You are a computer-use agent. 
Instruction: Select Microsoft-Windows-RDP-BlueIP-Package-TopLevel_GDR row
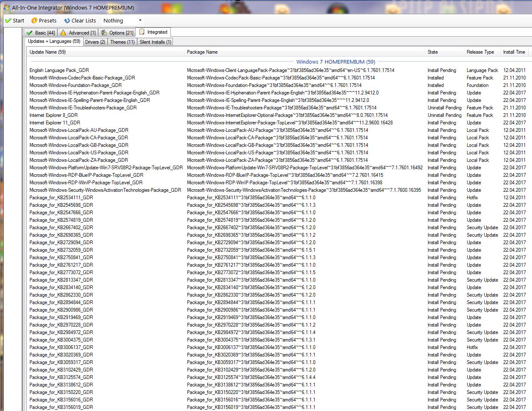click(278, 175)
